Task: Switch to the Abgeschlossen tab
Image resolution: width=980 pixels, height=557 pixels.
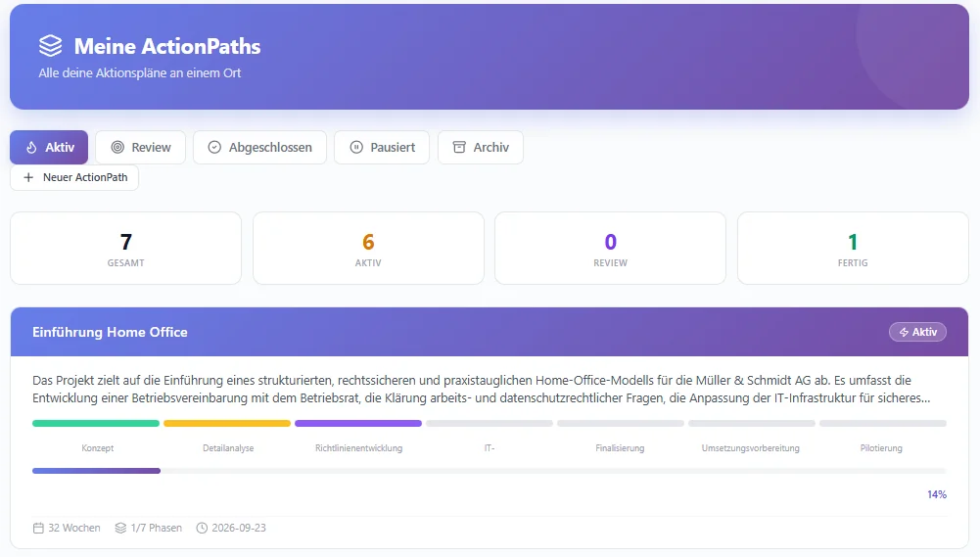Action: pyautogui.click(x=259, y=148)
